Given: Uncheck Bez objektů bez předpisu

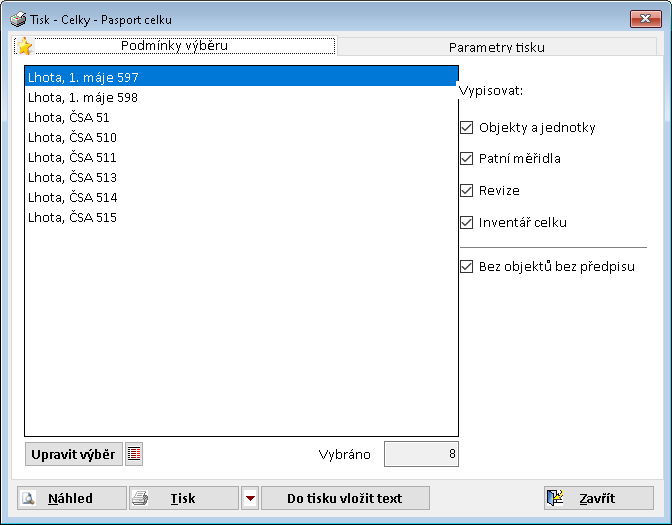Looking at the screenshot, I should click(x=466, y=267).
